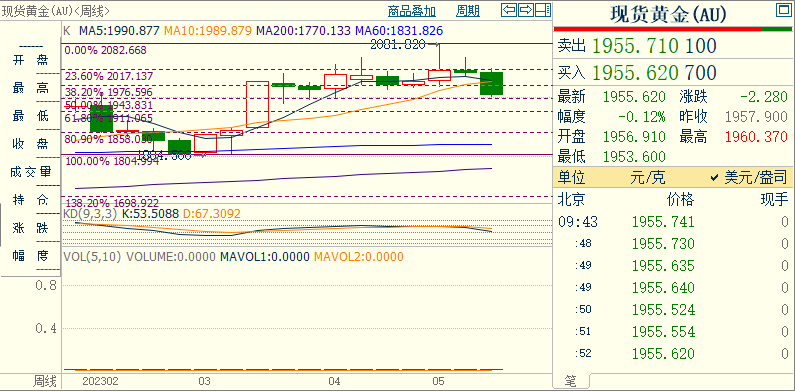Click the right arrow navigation icon
This screenshot has height=392, width=795.
click(526, 10)
